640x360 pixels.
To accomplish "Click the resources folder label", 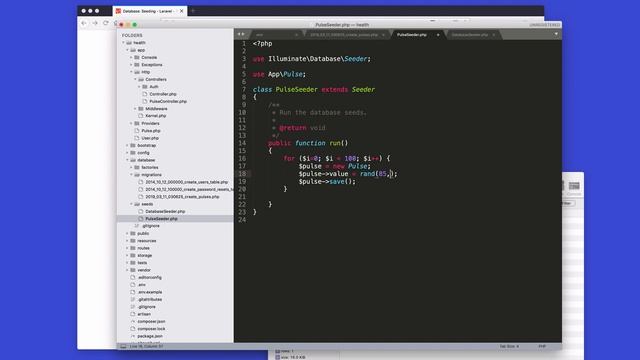I will coord(147,241).
